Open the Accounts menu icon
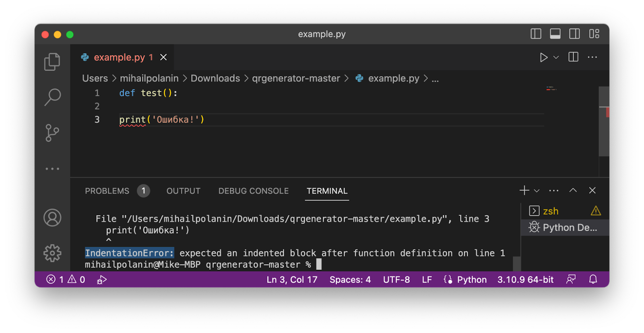644x333 pixels. coord(52,218)
